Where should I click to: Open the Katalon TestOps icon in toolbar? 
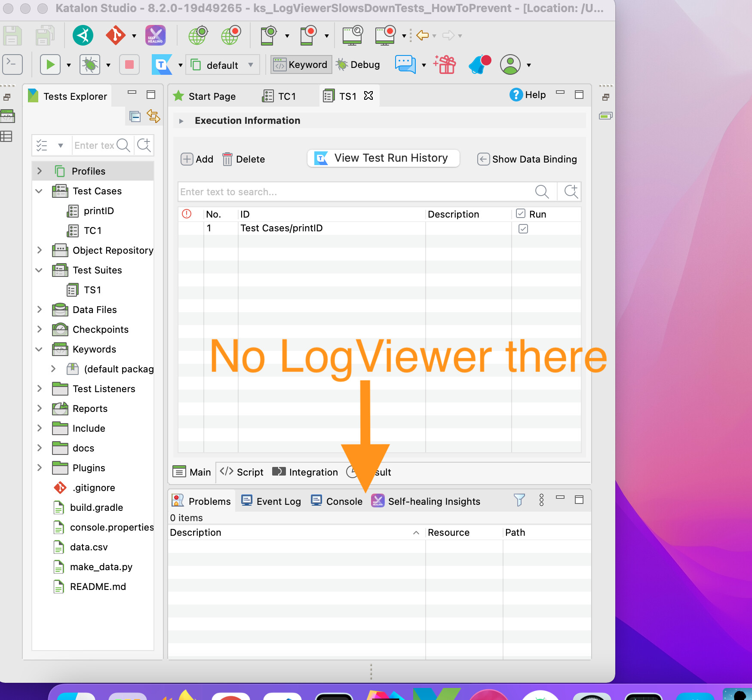83,35
